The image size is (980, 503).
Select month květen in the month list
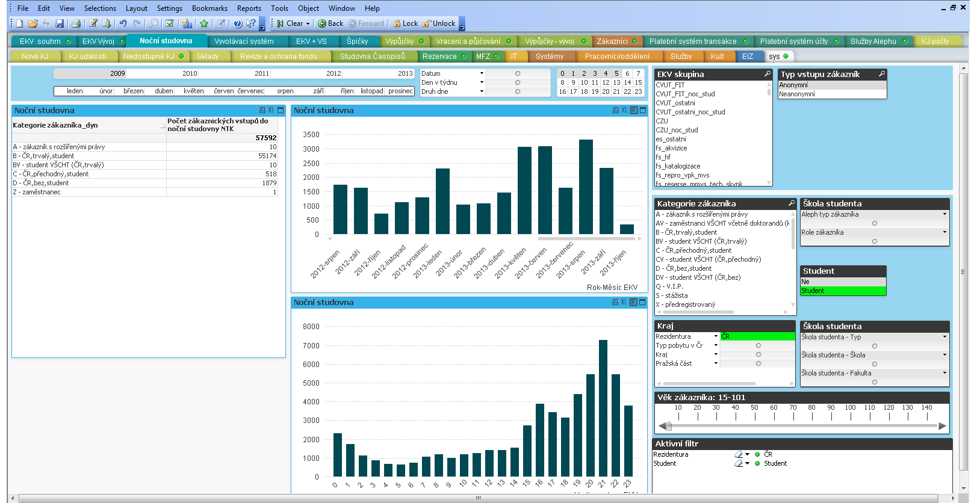[189, 91]
